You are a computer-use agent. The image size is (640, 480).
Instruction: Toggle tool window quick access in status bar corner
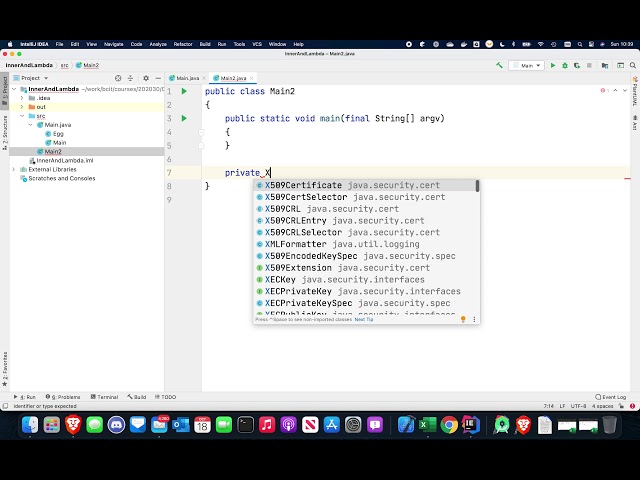coord(5,406)
